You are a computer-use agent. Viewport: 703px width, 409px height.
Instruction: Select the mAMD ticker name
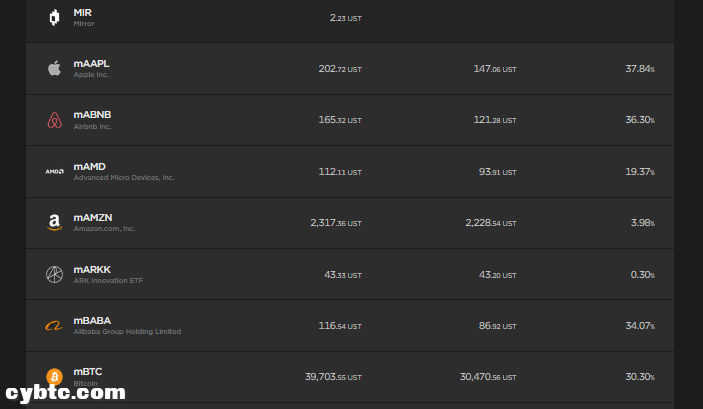click(89, 166)
